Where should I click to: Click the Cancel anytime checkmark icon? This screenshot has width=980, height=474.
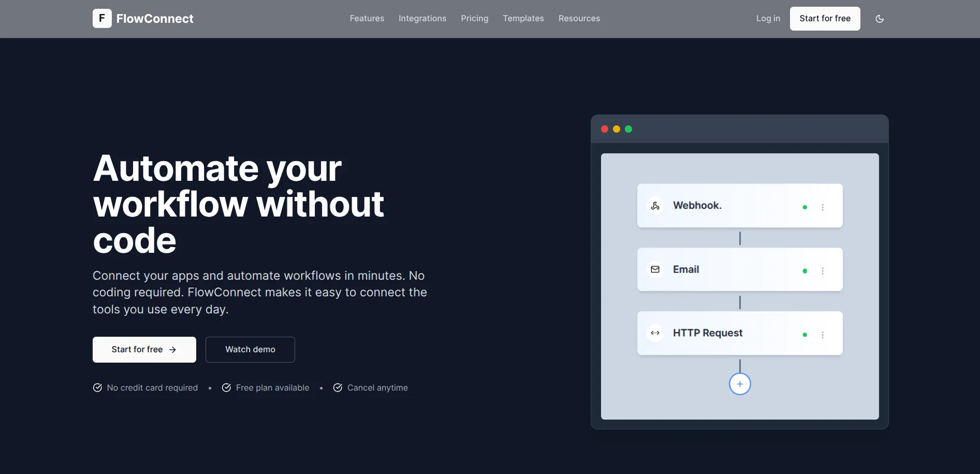pyautogui.click(x=338, y=387)
